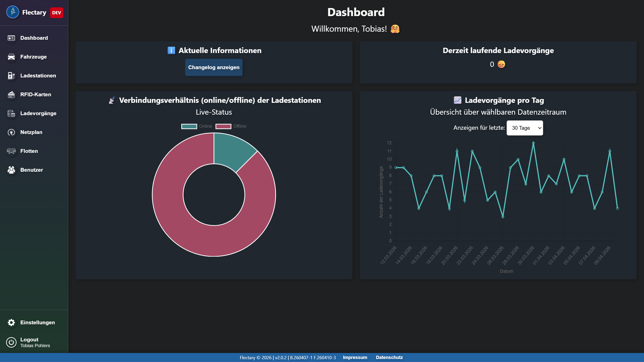Select the Ladestationen charging station icon
Viewport: 644px width, 362px height.
coord(11,76)
